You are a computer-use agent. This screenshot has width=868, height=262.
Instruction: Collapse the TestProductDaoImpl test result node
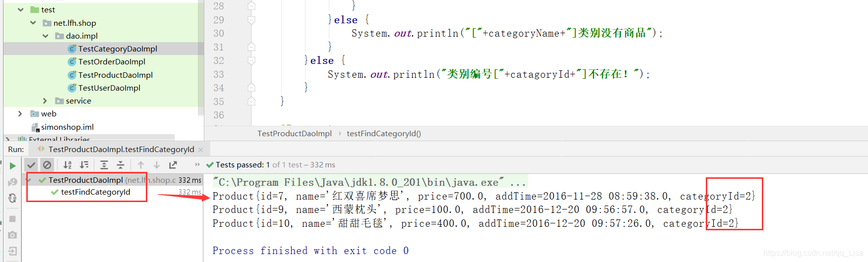coord(29,180)
